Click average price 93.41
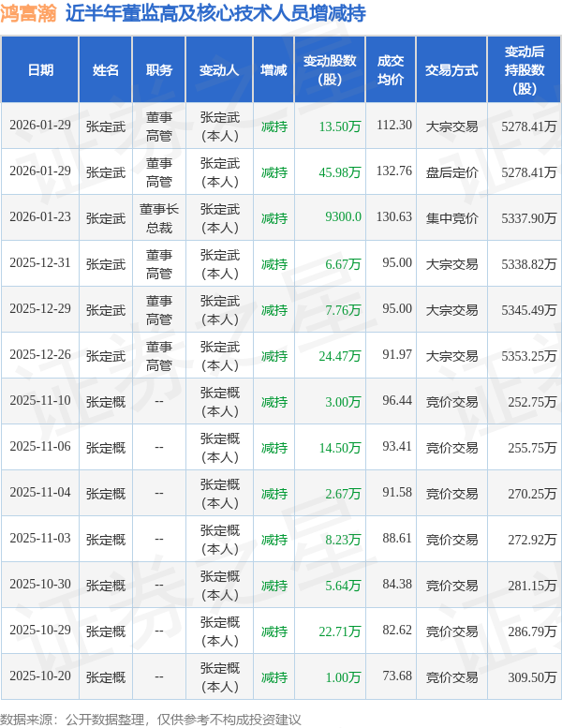The height and width of the screenshot is (728, 562). (397, 447)
